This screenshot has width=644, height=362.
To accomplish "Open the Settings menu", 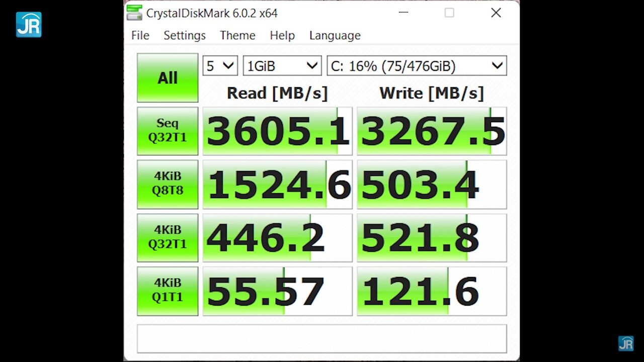I will pyautogui.click(x=185, y=36).
